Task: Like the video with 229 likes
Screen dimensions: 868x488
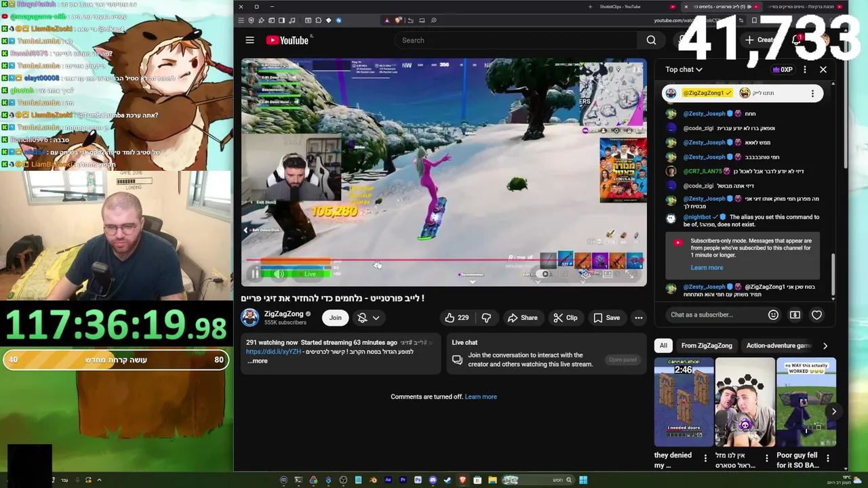Action: (x=456, y=317)
